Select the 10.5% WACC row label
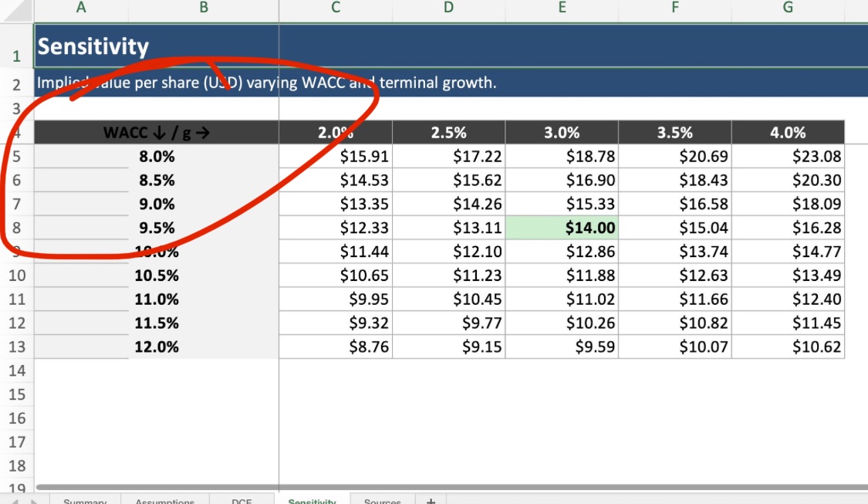 pyautogui.click(x=157, y=276)
